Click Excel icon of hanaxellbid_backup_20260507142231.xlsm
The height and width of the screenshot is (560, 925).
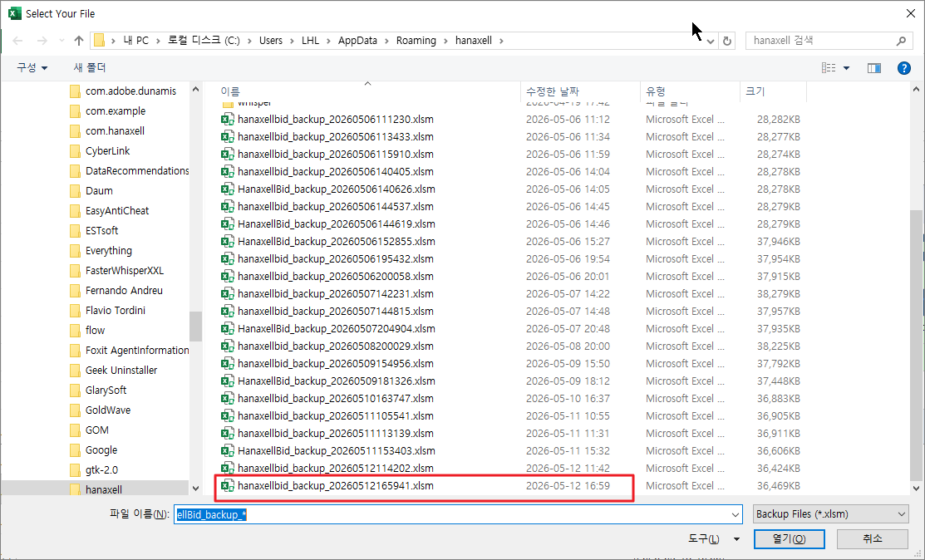click(x=227, y=293)
